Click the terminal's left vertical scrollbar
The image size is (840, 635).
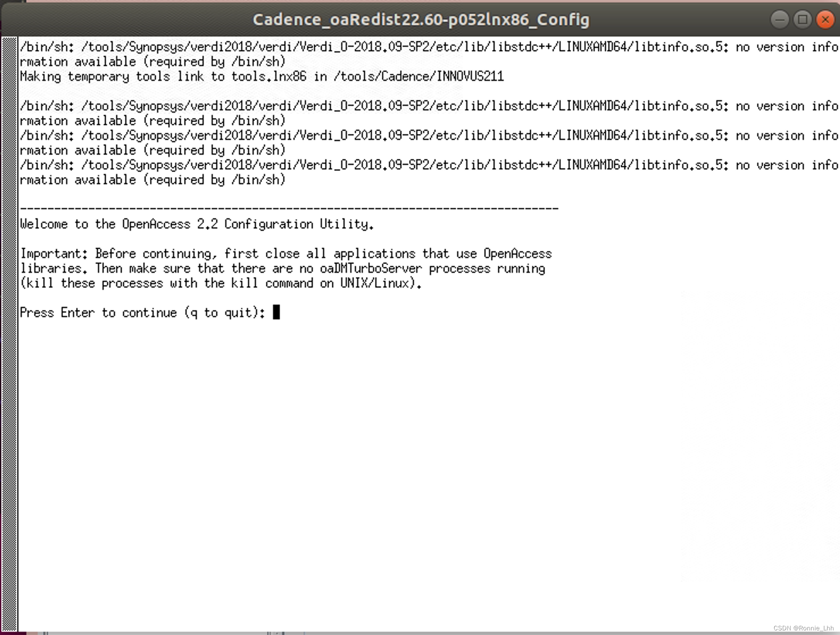click(x=9, y=334)
